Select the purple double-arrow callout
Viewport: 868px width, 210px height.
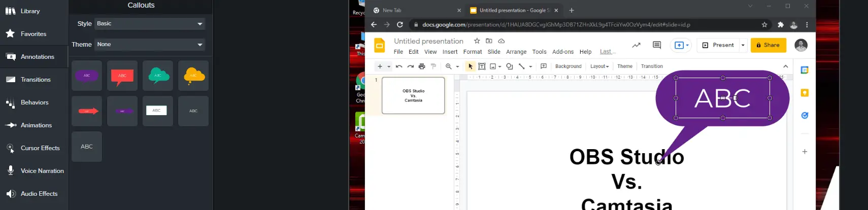click(122, 111)
